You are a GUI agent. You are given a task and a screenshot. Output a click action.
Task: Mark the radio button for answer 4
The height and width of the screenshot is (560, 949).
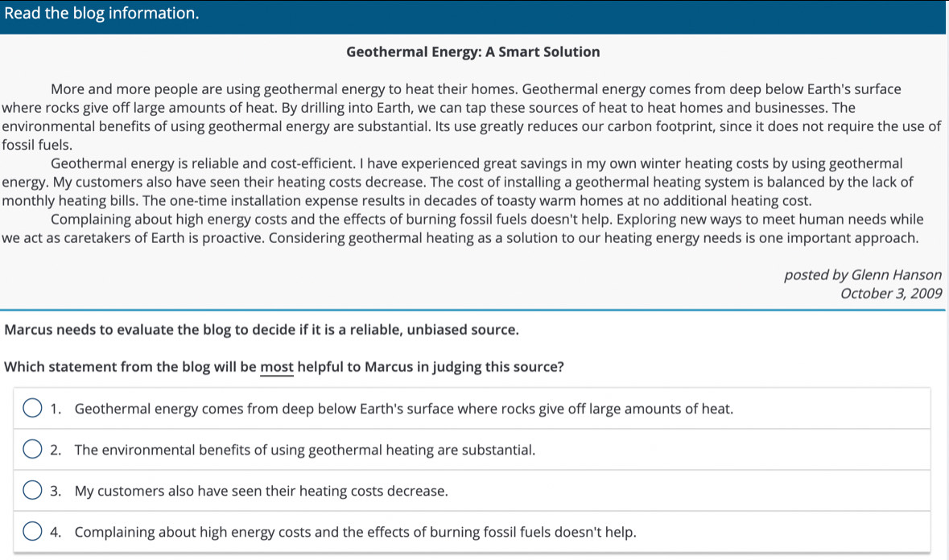pyautogui.click(x=32, y=532)
